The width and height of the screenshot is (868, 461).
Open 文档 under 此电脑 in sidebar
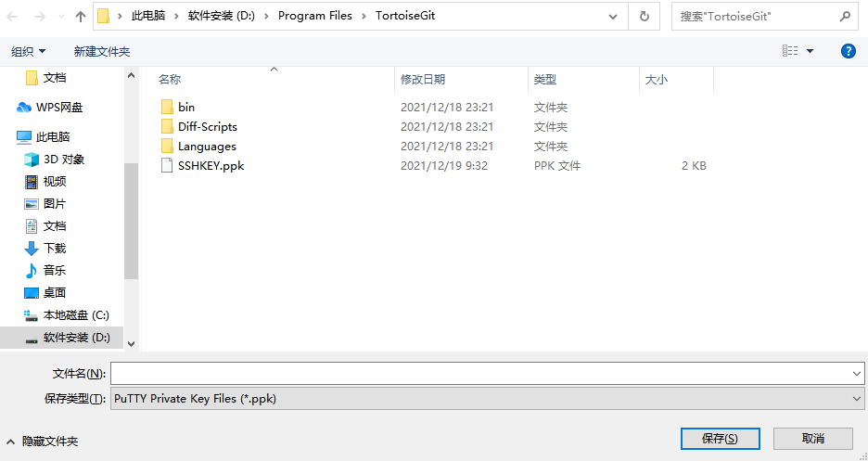55,225
